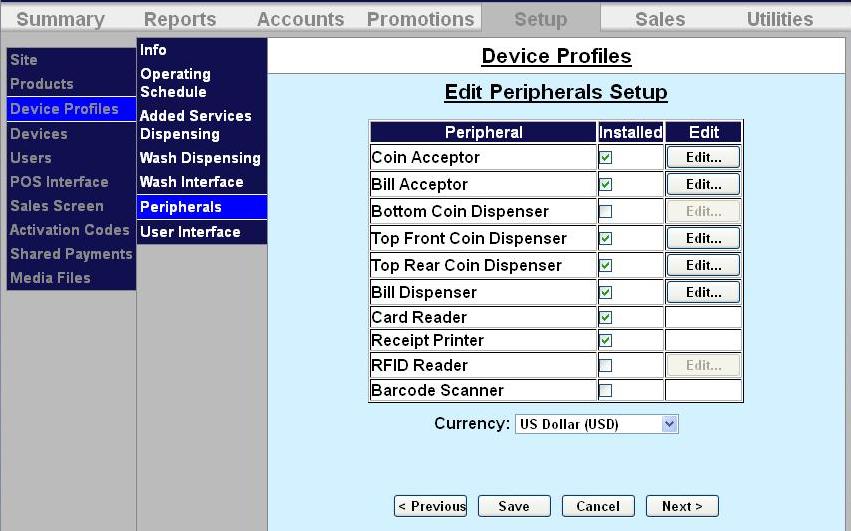Click Edit for Bill Dispenser
This screenshot has width=851, height=531.
point(703,292)
